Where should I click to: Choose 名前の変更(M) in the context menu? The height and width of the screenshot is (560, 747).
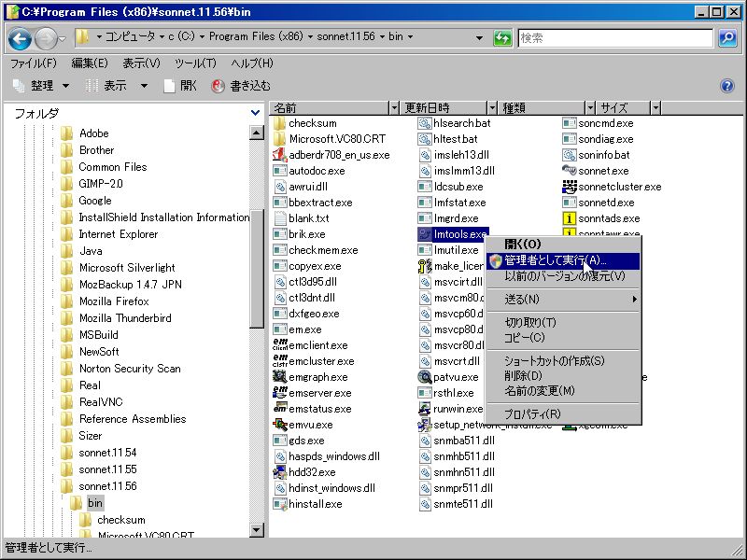(563, 391)
